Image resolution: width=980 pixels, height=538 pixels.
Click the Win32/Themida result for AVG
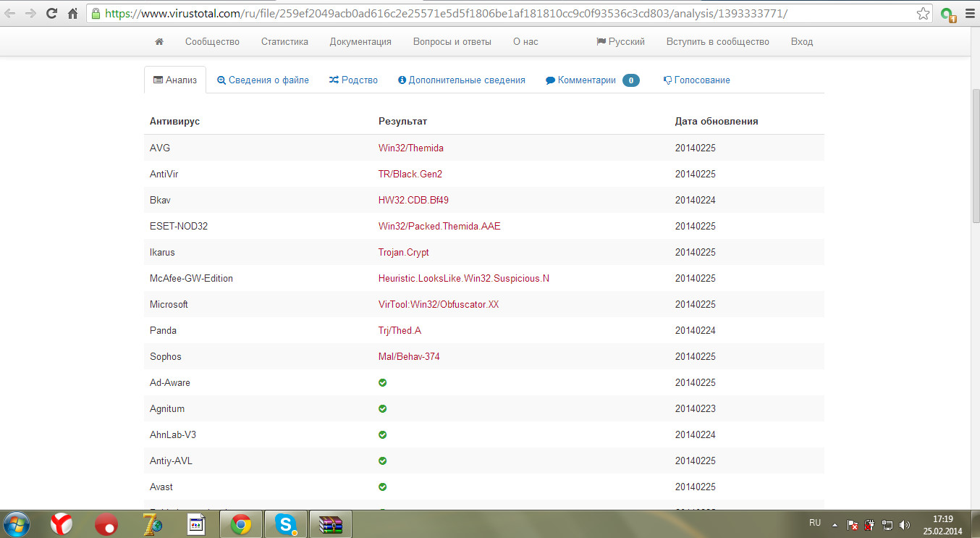point(411,148)
